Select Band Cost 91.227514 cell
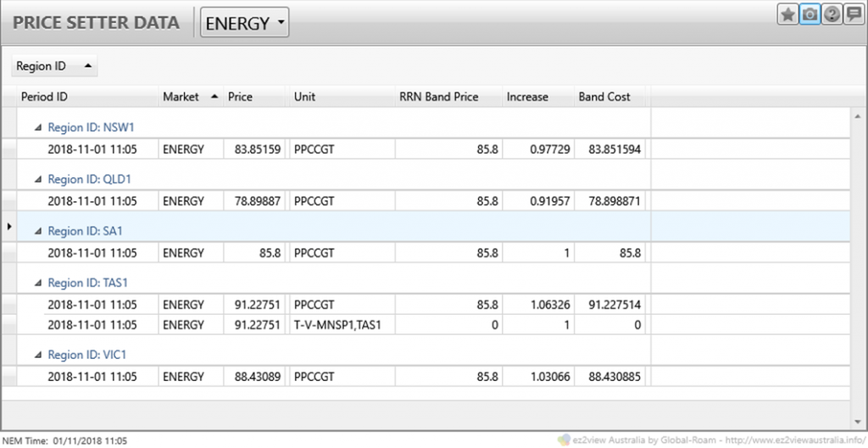 point(609,305)
